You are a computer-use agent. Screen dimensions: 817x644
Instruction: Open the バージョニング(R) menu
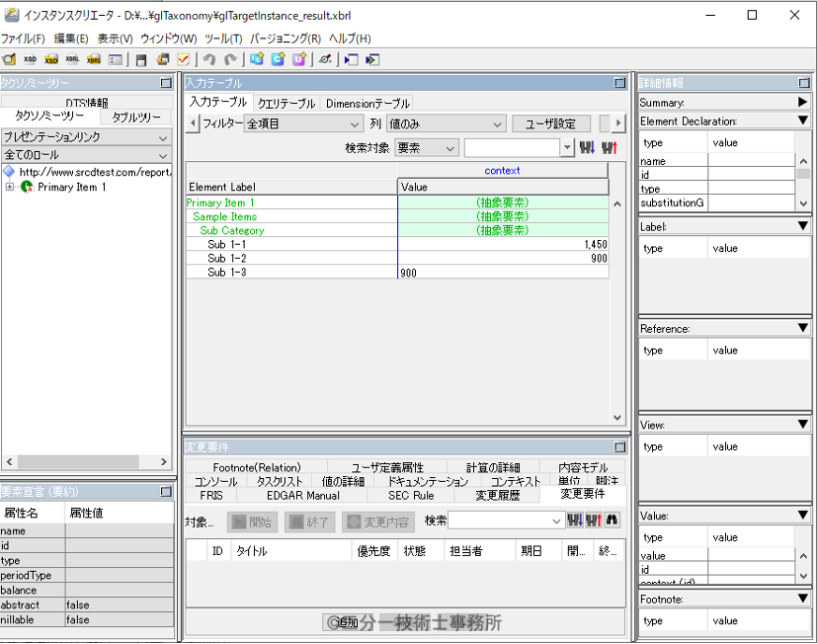[286, 39]
